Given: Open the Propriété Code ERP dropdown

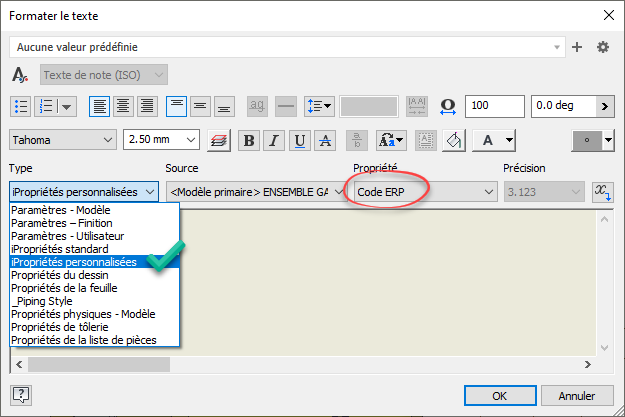Looking at the screenshot, I should [424, 191].
